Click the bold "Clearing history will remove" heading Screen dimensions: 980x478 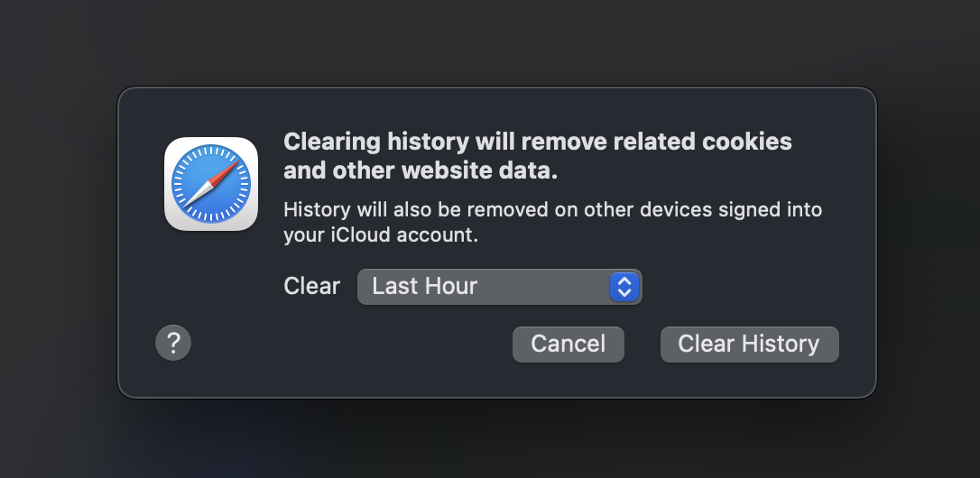[x=451, y=142]
